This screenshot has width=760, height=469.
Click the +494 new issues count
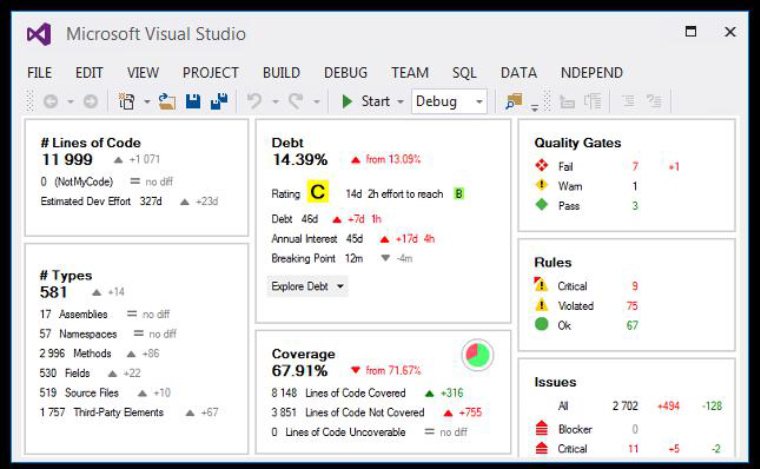(x=668, y=406)
